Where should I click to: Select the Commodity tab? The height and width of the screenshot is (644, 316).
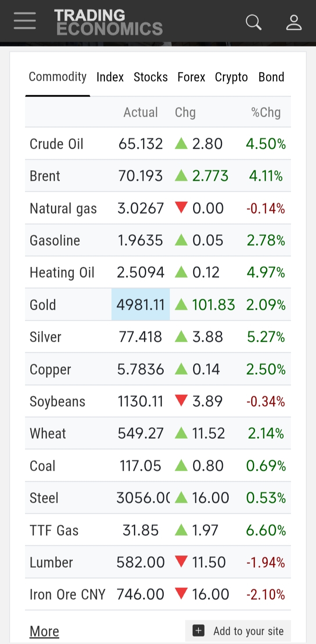click(57, 77)
